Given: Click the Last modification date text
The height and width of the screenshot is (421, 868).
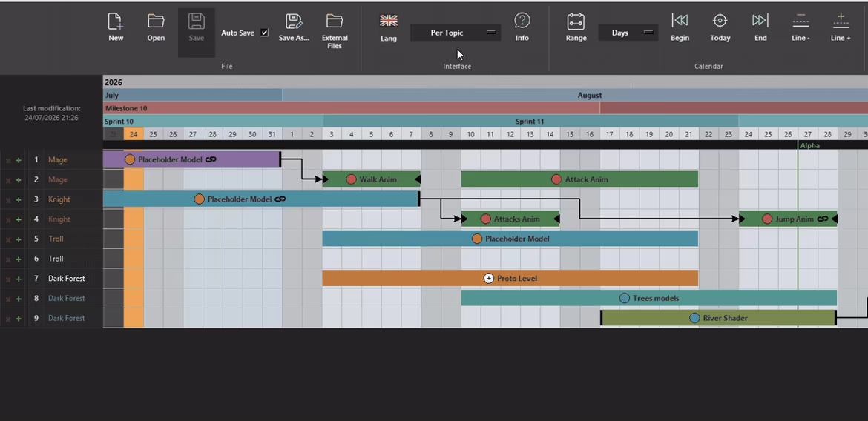Looking at the screenshot, I should [x=51, y=118].
